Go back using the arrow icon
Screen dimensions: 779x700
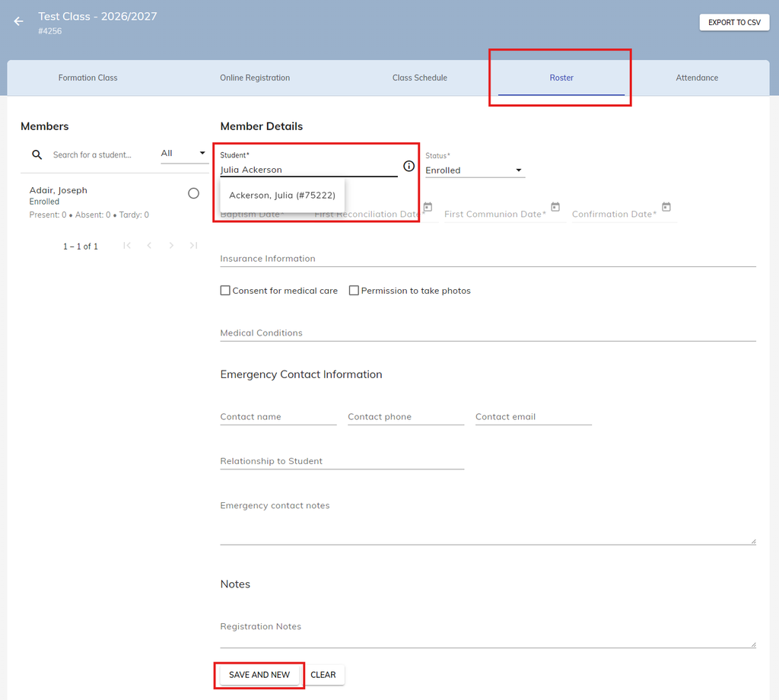click(18, 21)
